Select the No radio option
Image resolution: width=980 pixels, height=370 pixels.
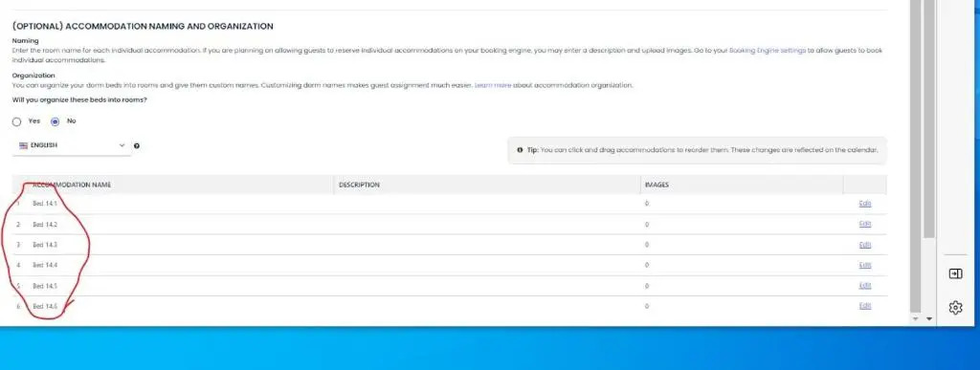[x=55, y=121]
